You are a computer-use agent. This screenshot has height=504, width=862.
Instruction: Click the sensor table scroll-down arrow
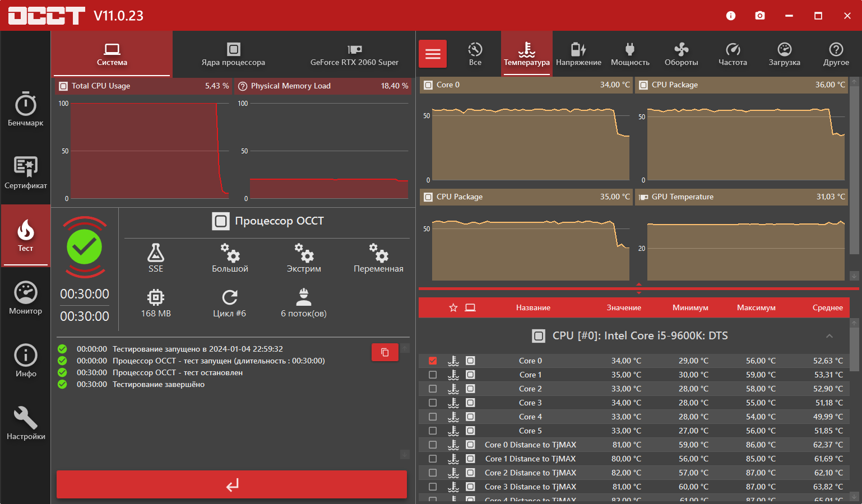(x=855, y=496)
